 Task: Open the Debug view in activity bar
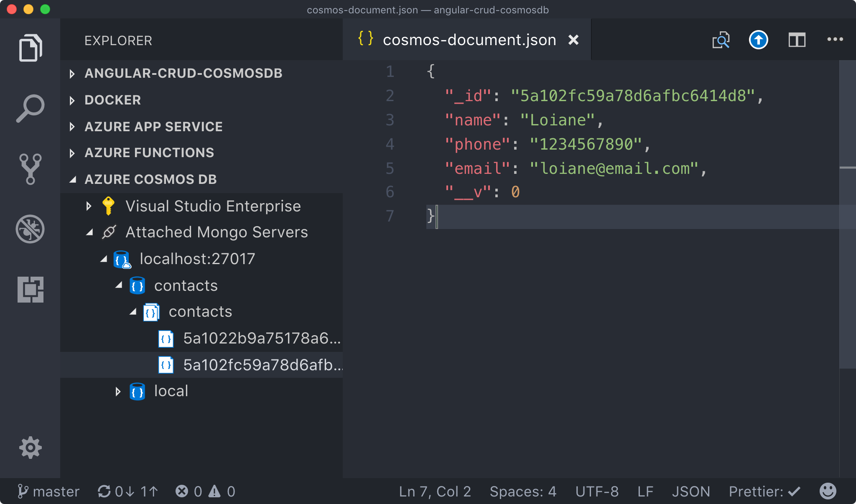(30, 229)
